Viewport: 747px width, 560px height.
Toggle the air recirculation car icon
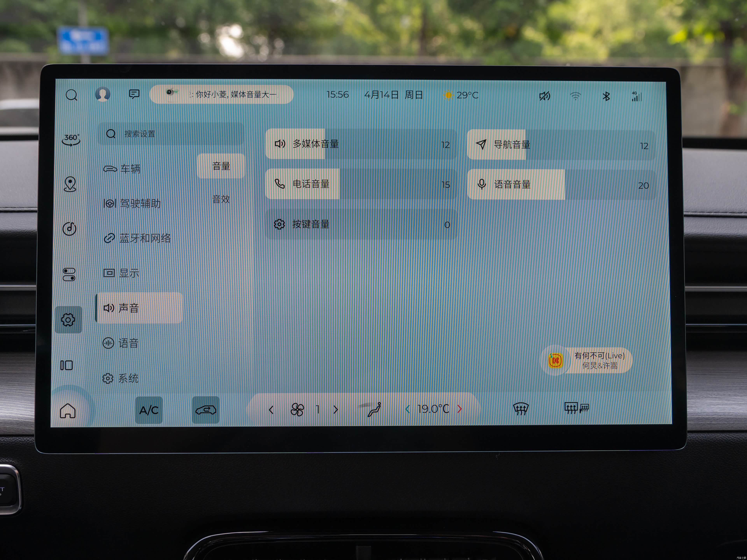(206, 410)
